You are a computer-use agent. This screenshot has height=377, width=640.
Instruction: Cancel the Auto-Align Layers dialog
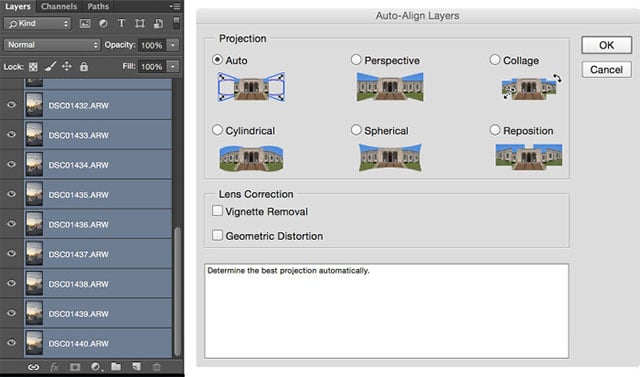point(607,70)
